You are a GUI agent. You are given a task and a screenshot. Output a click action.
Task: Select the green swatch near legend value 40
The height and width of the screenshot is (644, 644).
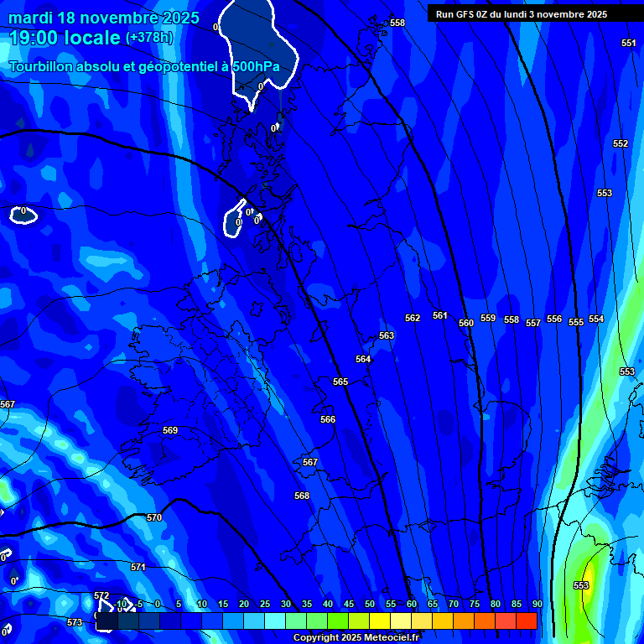(337, 621)
